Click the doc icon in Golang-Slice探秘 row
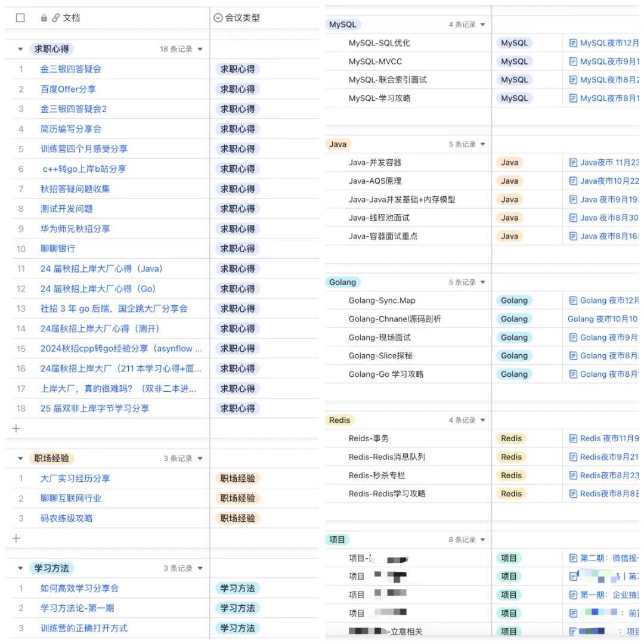Image resolution: width=644 pixels, height=644 pixels. [573, 355]
